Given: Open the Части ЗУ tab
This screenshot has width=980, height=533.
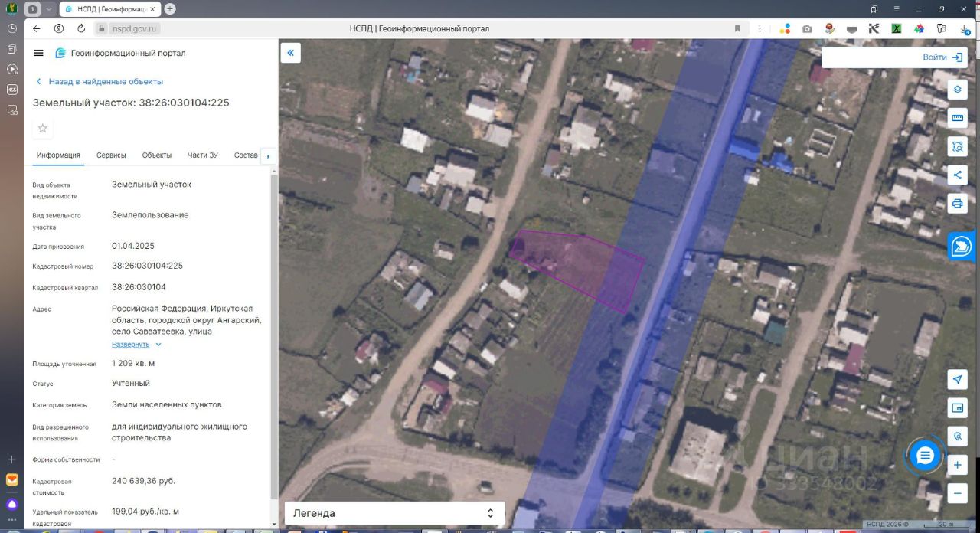Looking at the screenshot, I should coord(203,155).
